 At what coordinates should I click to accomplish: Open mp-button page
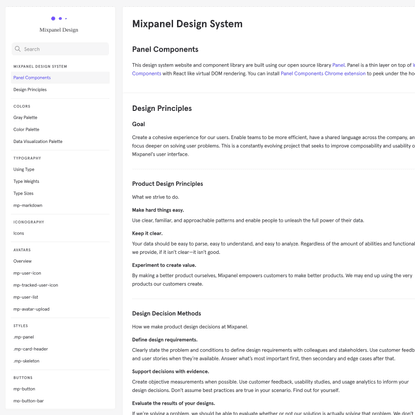click(x=24, y=390)
